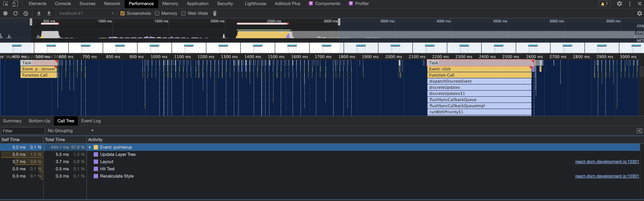The width and height of the screenshot is (644, 201).
Task: Click the trash collect garbage icon
Action: 214,13
